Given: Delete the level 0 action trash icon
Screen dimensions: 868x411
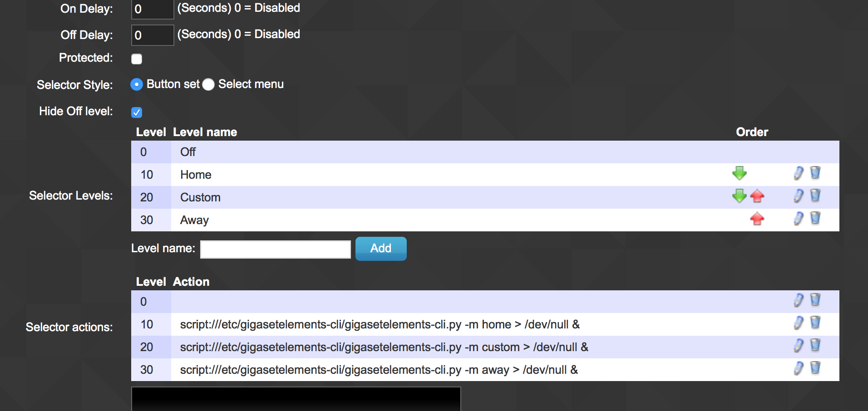Looking at the screenshot, I should click(815, 299).
